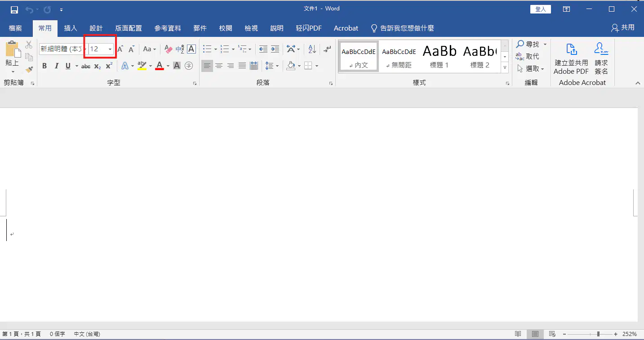
Task: Open the Acrobat tab
Action: tap(346, 28)
